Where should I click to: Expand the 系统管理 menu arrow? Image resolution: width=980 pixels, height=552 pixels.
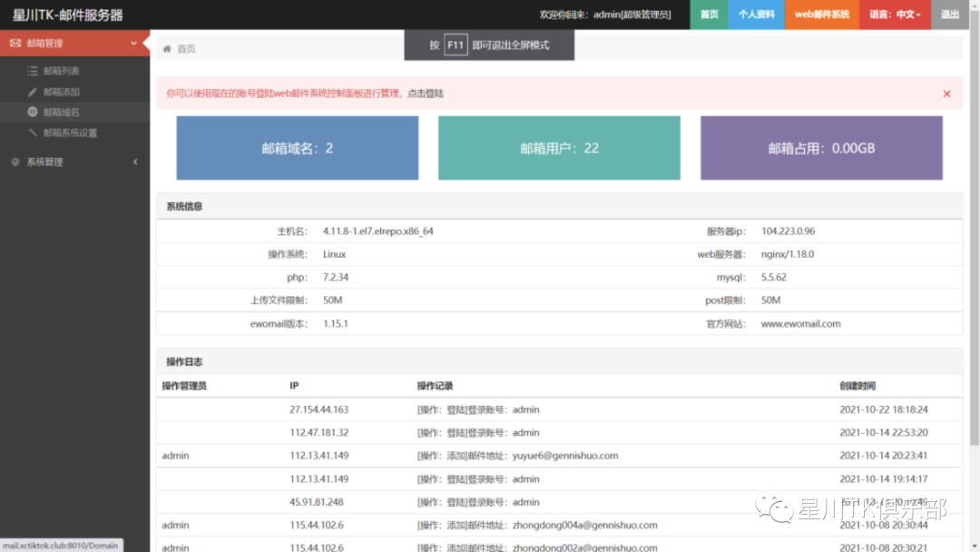pos(135,162)
